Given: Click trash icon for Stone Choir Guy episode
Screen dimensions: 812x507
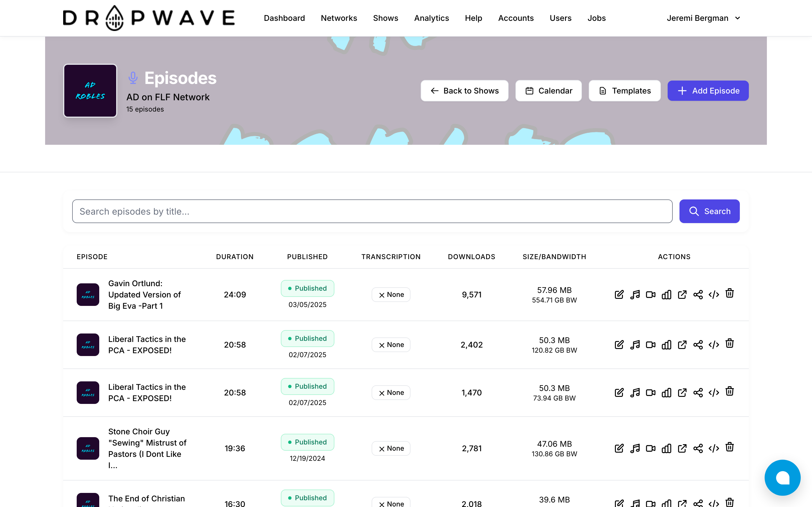Looking at the screenshot, I should (x=729, y=447).
